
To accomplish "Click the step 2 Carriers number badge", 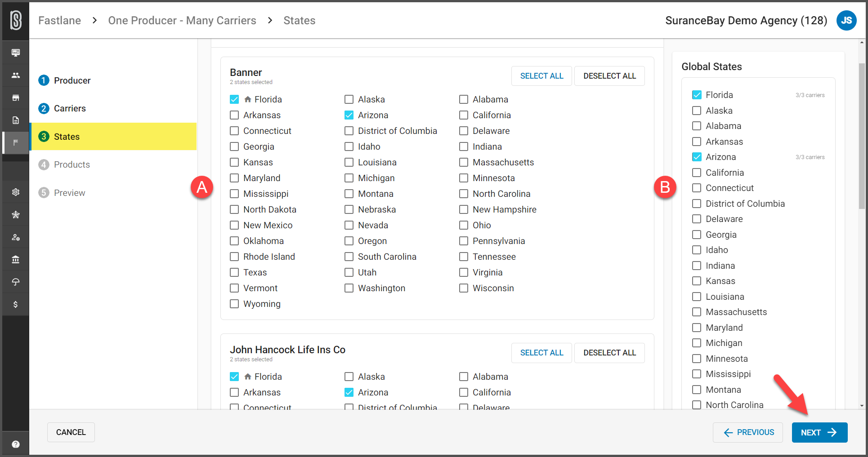I will tap(44, 108).
